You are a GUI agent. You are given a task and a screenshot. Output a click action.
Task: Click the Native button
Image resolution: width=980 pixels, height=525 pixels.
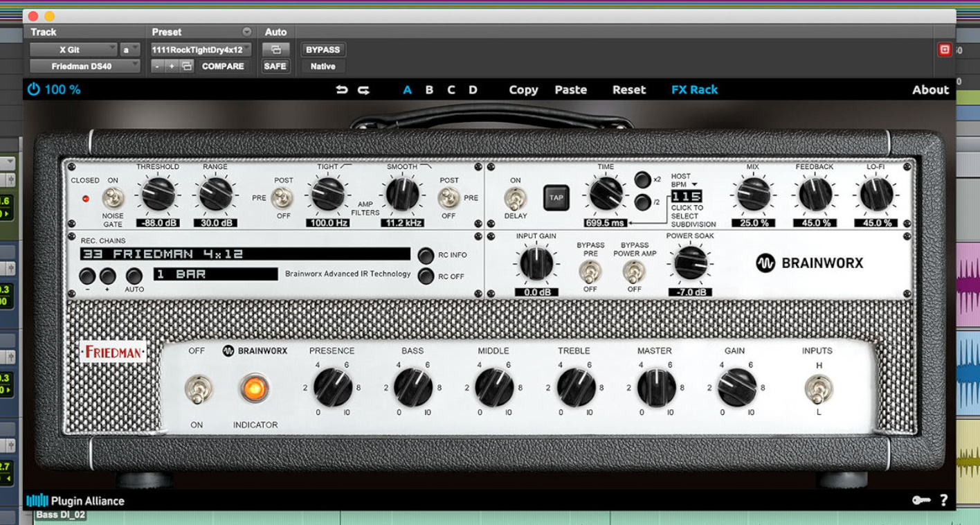coord(323,66)
